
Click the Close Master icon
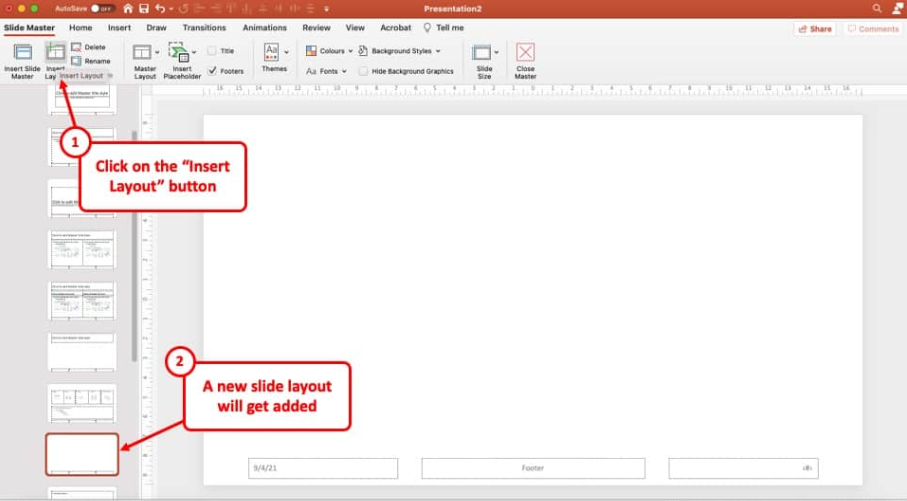click(x=525, y=53)
